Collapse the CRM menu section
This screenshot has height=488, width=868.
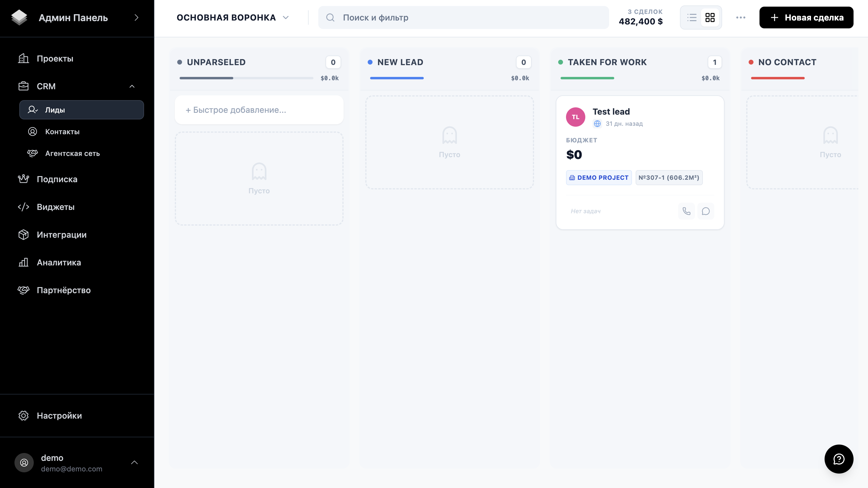point(132,86)
